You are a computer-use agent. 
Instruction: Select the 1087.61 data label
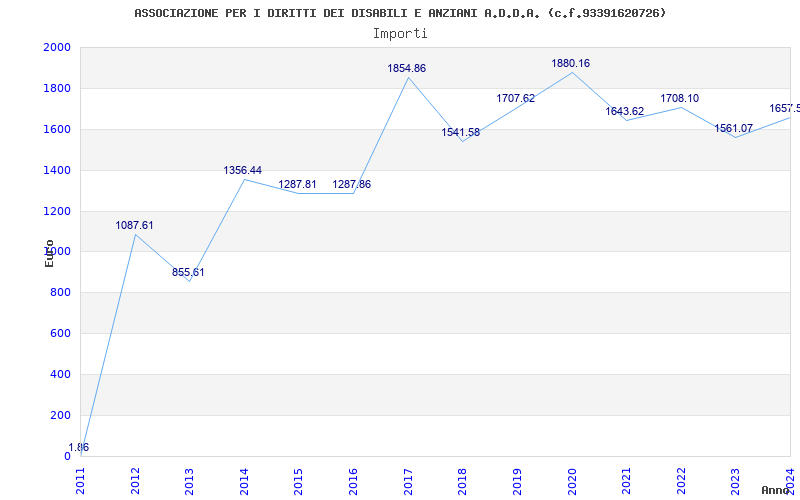coord(134,226)
